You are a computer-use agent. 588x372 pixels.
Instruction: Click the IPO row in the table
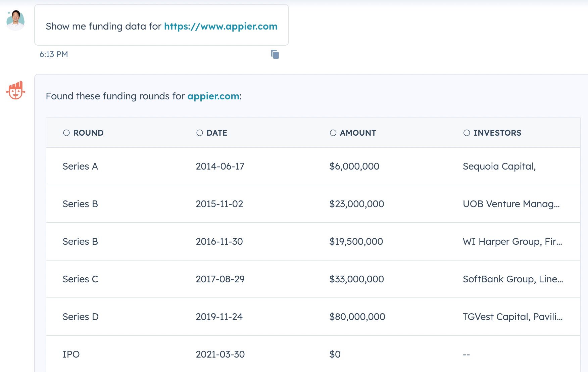coord(235,354)
